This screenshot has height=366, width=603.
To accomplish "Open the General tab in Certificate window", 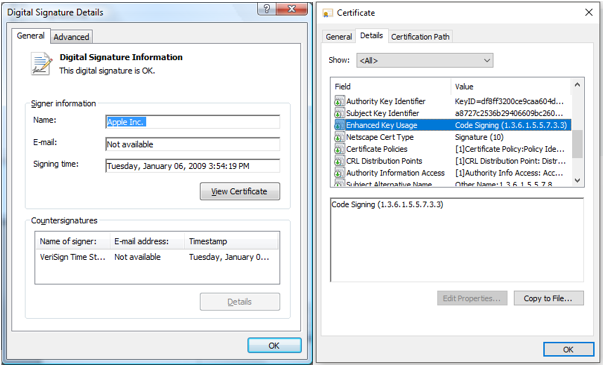I will pos(338,37).
